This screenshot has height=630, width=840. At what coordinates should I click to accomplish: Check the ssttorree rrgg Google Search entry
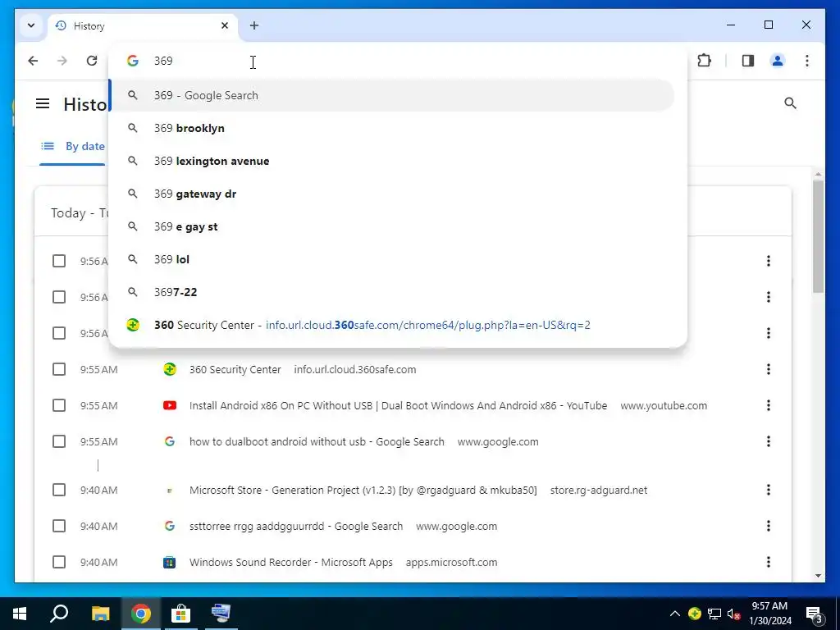[x=59, y=526]
